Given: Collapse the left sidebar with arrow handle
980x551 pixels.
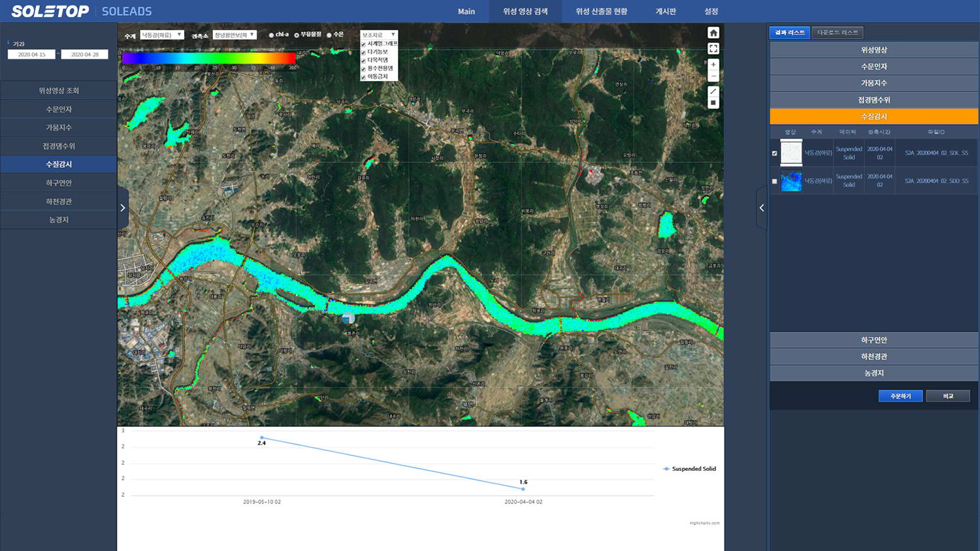Looking at the screenshot, I should pos(123,208).
